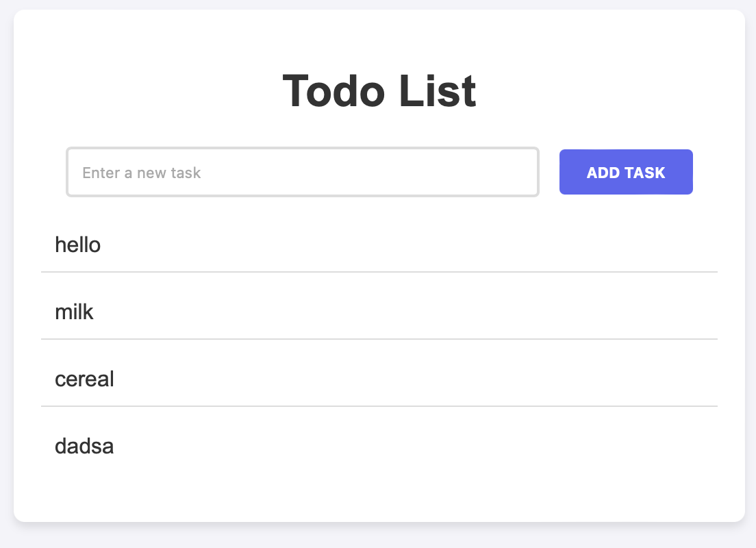Click the blank right side of the "milk" row
This screenshot has width=756, height=548.
click(530, 312)
